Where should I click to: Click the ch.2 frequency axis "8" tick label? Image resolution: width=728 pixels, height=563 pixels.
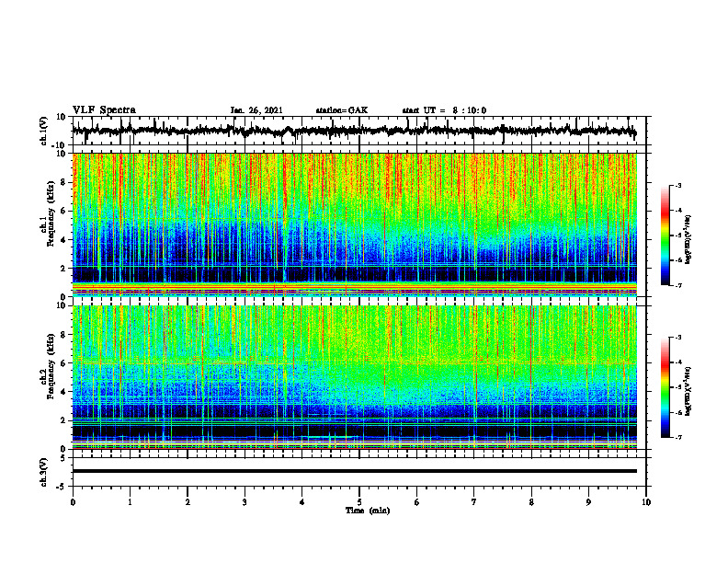pyautogui.click(x=64, y=335)
